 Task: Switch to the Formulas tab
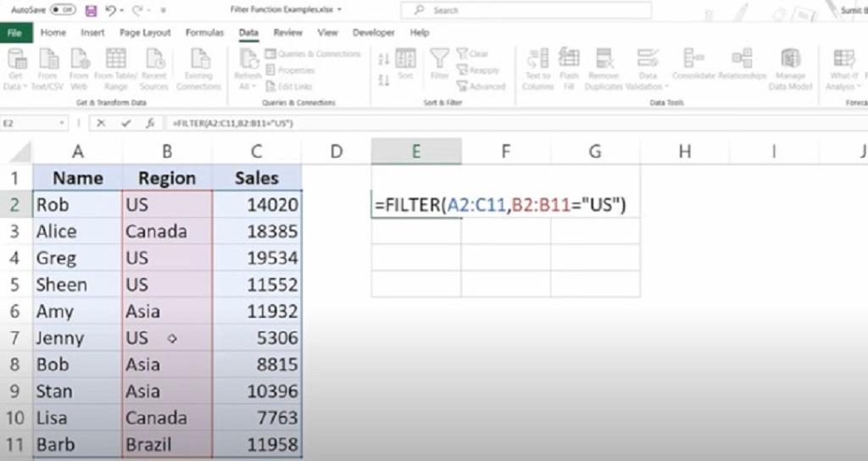pos(204,33)
